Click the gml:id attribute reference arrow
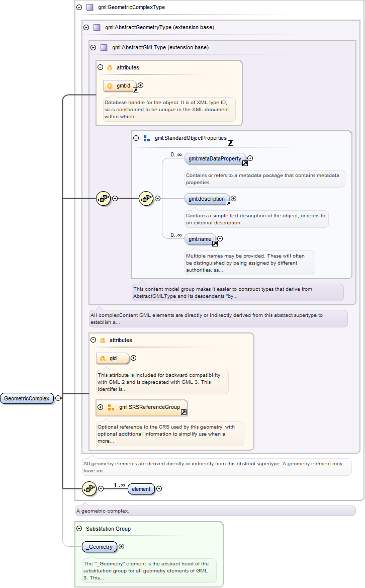 tap(135, 91)
